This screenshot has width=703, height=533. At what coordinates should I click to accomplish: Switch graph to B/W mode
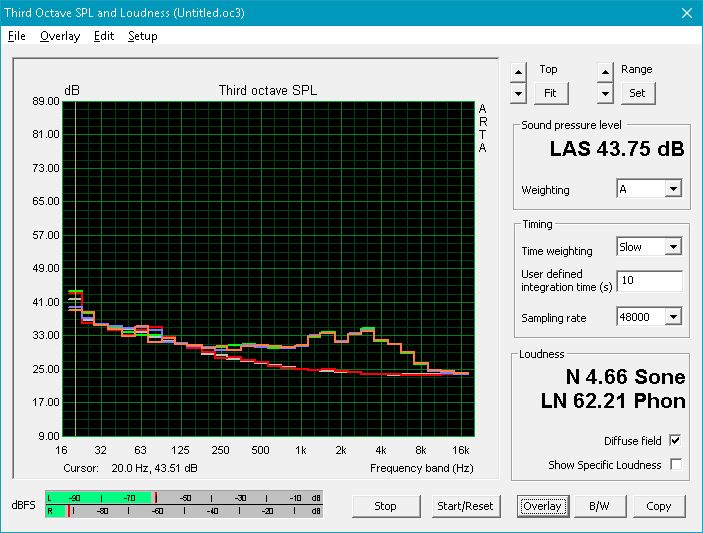[x=599, y=506]
